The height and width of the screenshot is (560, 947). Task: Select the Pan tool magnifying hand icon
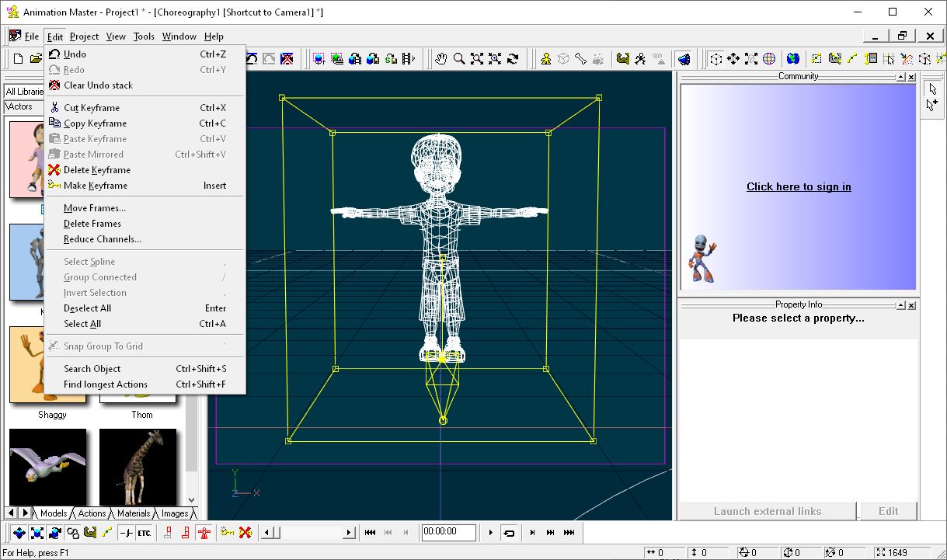(x=441, y=58)
